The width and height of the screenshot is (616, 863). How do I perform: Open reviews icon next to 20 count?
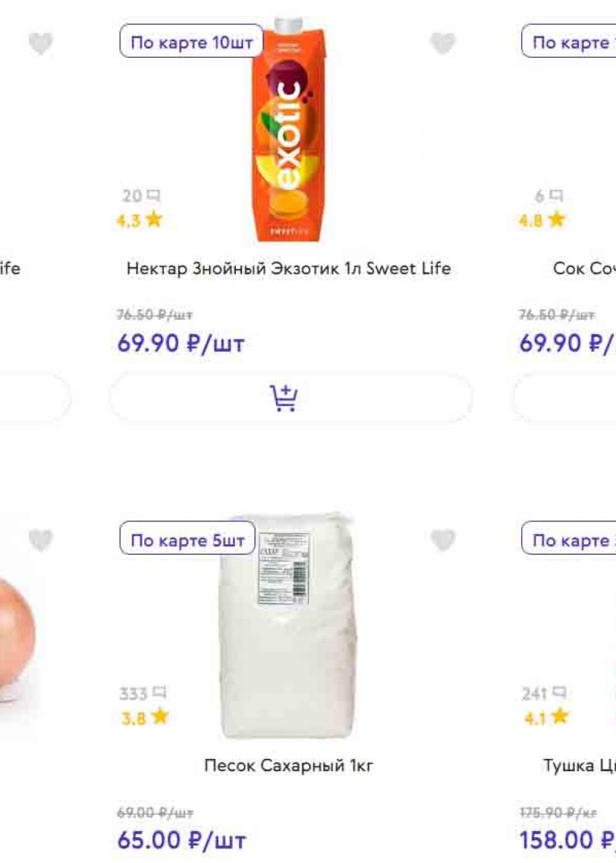coord(154,195)
